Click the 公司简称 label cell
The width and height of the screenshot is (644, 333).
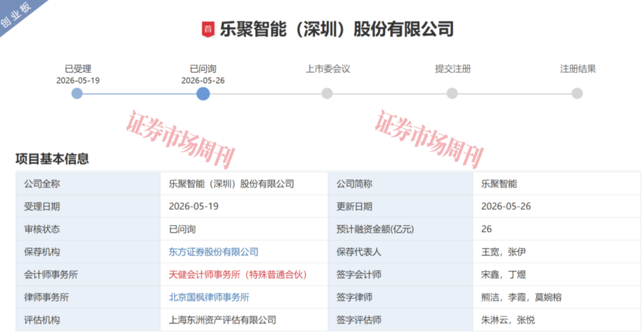[x=401, y=184]
